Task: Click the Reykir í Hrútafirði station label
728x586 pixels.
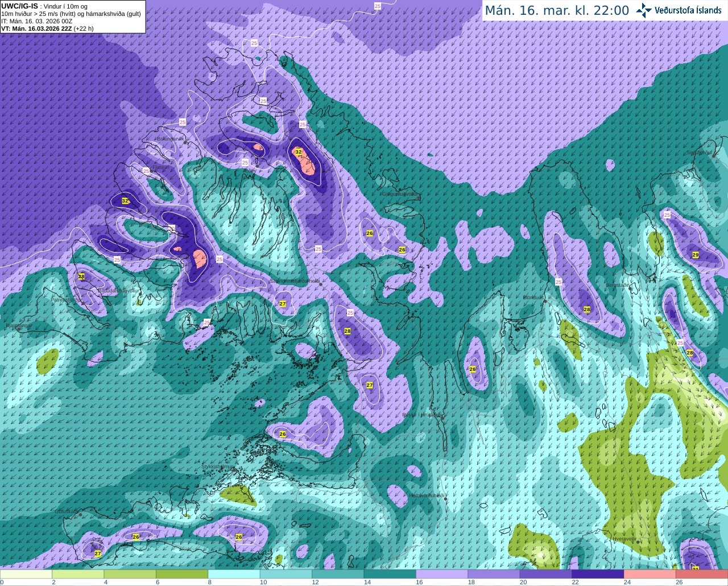Action: [x=423, y=415]
